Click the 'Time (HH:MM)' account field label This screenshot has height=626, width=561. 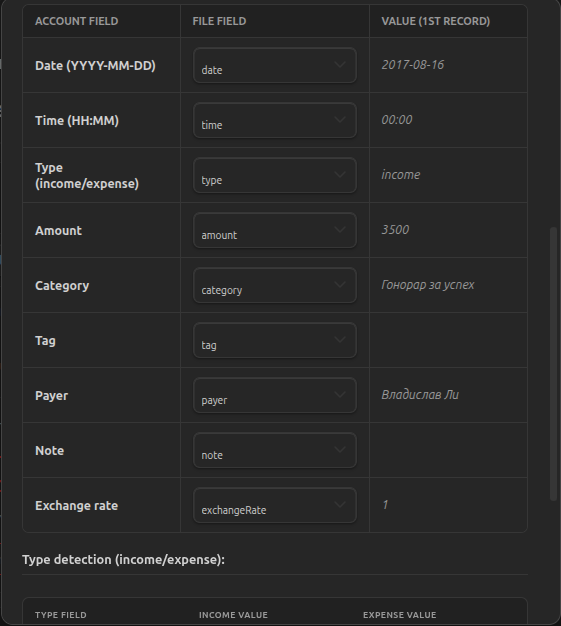(77, 121)
